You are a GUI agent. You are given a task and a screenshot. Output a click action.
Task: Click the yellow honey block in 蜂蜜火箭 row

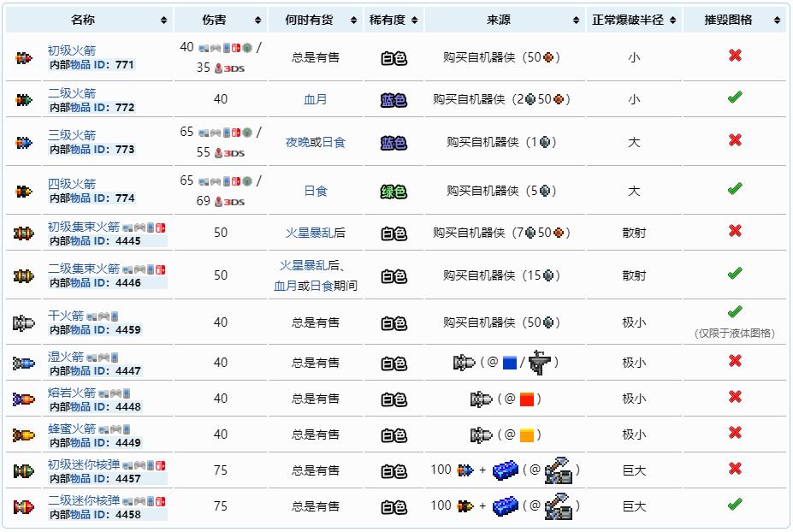tap(527, 434)
